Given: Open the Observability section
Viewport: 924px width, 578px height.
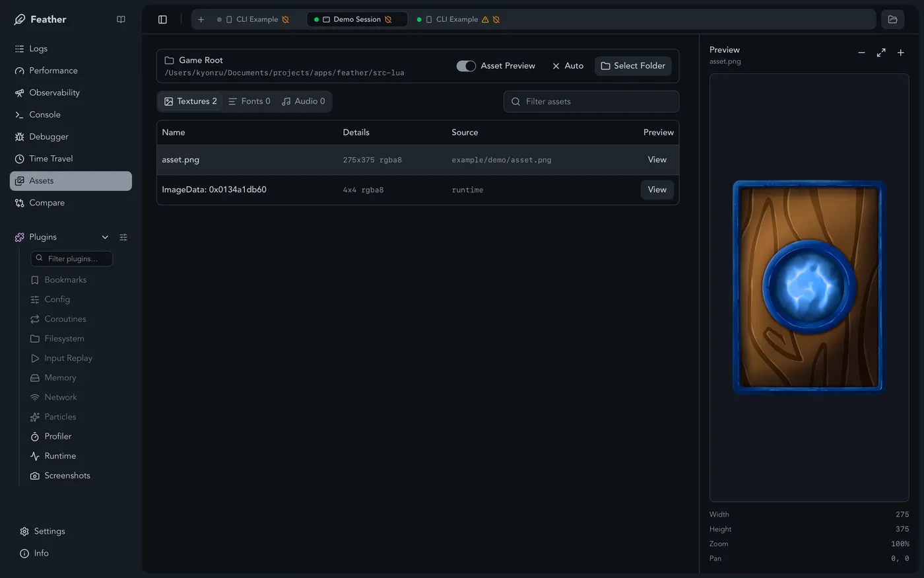Looking at the screenshot, I should click(71, 92).
